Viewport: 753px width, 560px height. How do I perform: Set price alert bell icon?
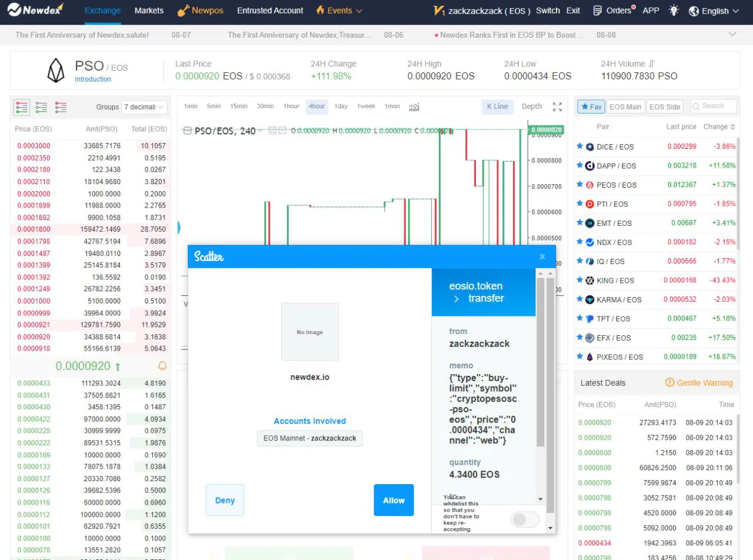(162, 366)
